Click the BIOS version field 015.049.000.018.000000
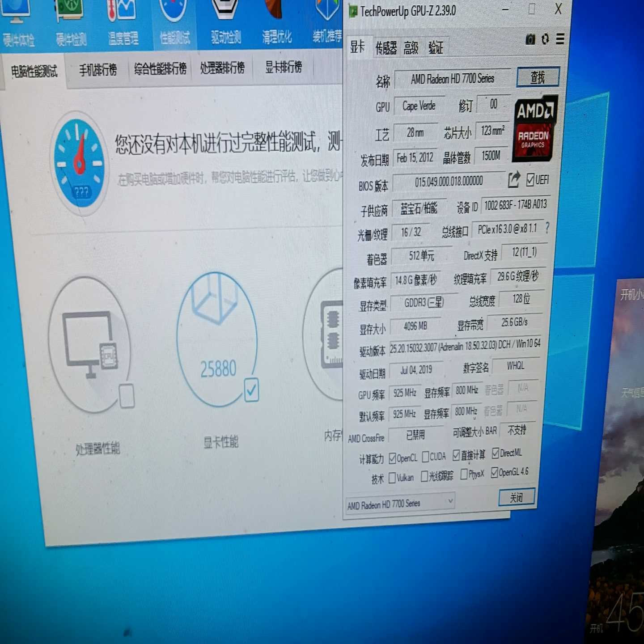The height and width of the screenshot is (644, 644). pyautogui.click(x=449, y=182)
